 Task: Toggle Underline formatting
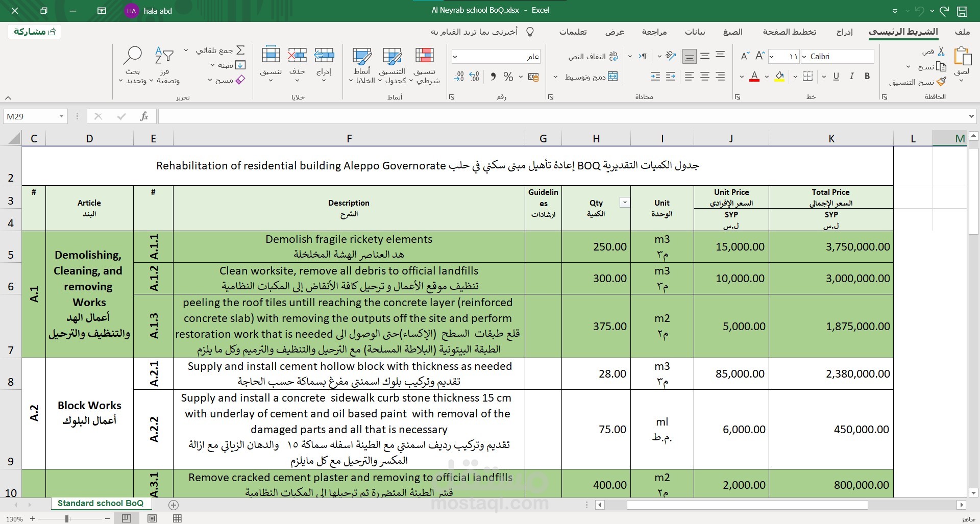point(836,76)
